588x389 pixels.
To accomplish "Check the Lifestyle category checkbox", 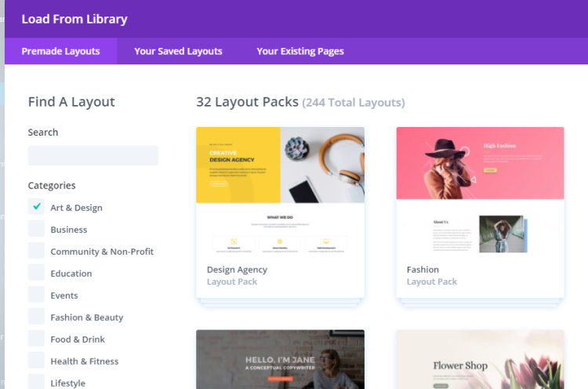I will pos(36,382).
